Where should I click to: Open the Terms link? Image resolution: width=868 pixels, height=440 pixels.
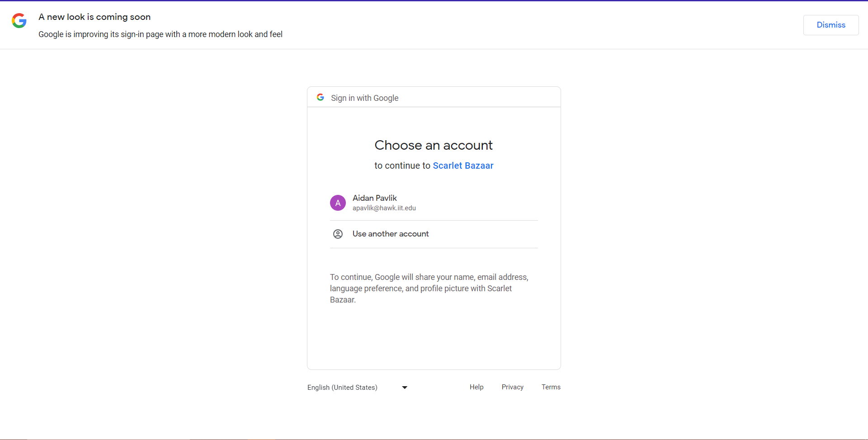click(551, 387)
